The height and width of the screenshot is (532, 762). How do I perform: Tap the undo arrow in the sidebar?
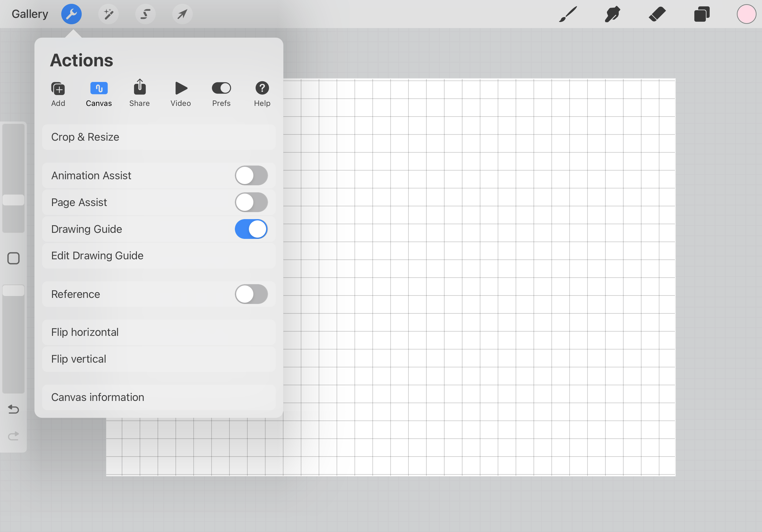13,409
